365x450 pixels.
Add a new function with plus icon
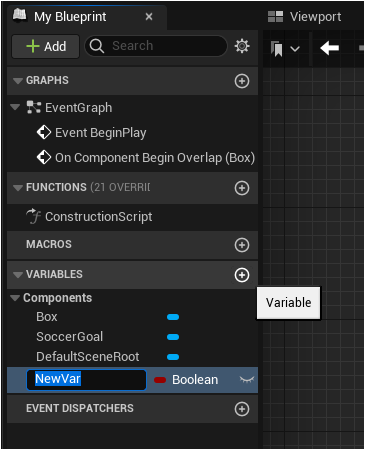pyautogui.click(x=242, y=188)
